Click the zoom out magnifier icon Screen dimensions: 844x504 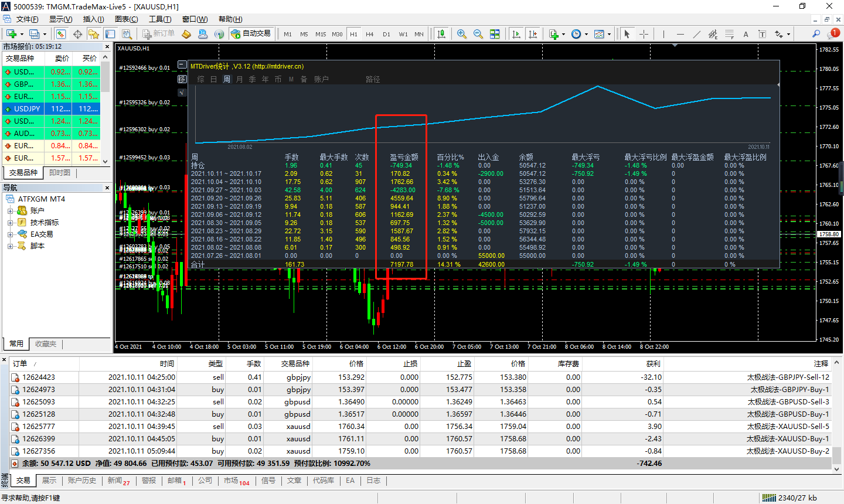(x=478, y=34)
